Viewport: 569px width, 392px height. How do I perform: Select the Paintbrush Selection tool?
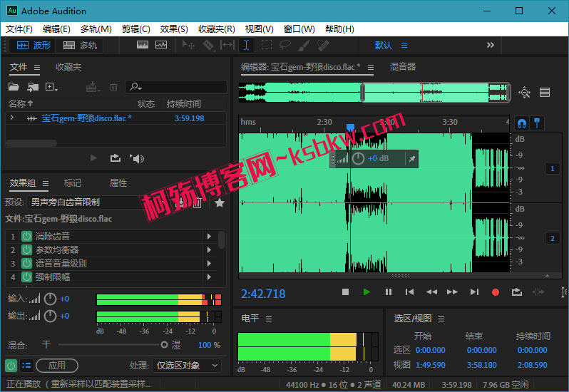[304, 45]
